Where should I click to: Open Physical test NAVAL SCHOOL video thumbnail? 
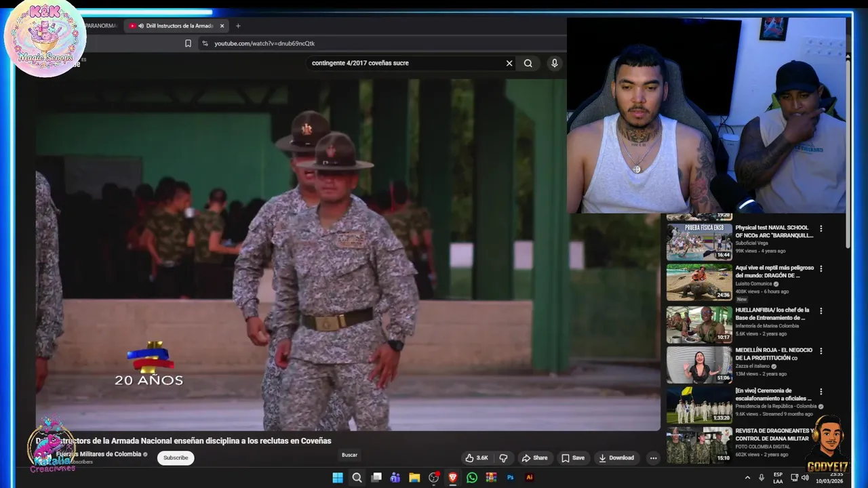tap(699, 242)
